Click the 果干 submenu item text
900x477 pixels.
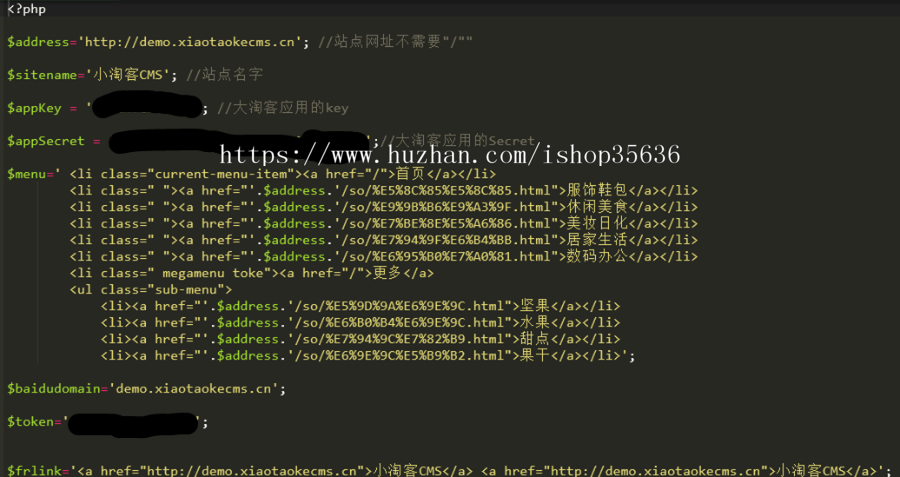[534, 356]
